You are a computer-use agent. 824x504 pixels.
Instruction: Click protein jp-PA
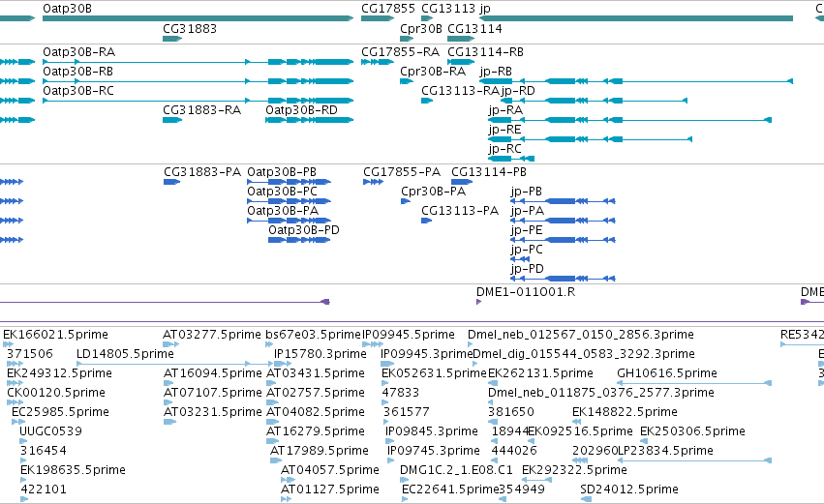point(563,221)
